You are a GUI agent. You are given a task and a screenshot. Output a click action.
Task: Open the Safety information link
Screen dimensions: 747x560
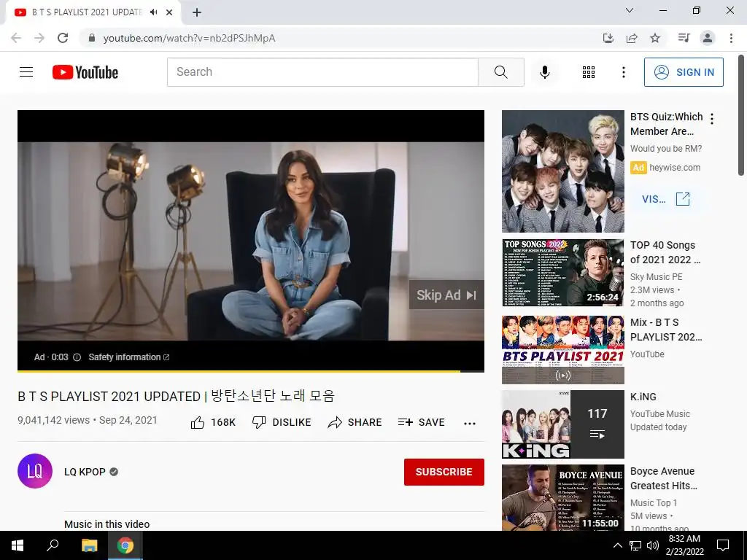[128, 357]
